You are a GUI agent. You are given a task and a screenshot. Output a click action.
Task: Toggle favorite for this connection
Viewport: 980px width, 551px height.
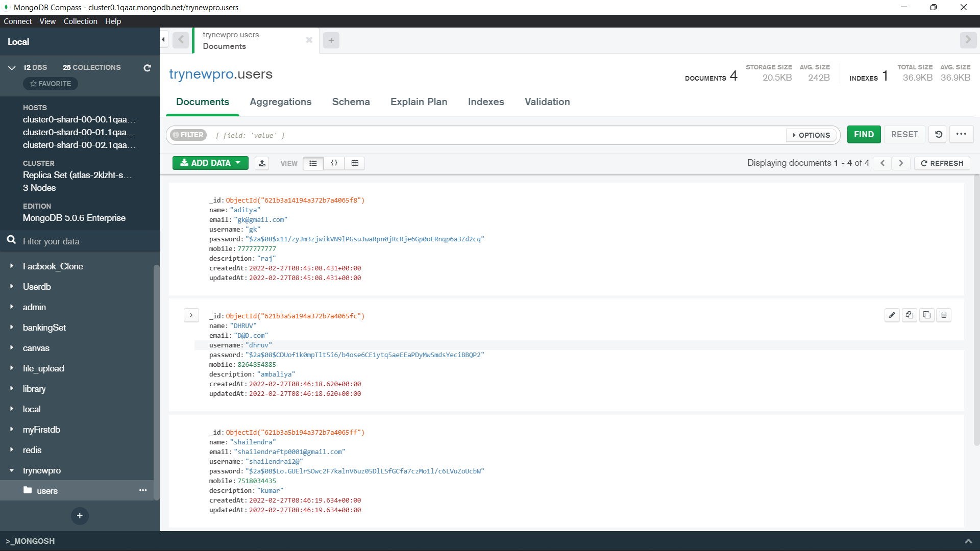point(50,84)
